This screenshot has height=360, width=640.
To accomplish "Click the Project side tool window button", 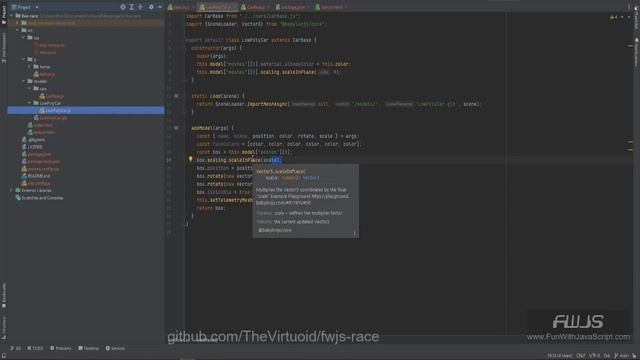I will click(4, 15).
